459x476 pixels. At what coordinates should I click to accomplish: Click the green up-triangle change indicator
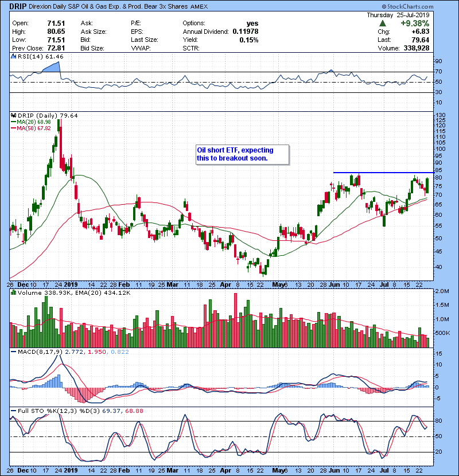383,24
